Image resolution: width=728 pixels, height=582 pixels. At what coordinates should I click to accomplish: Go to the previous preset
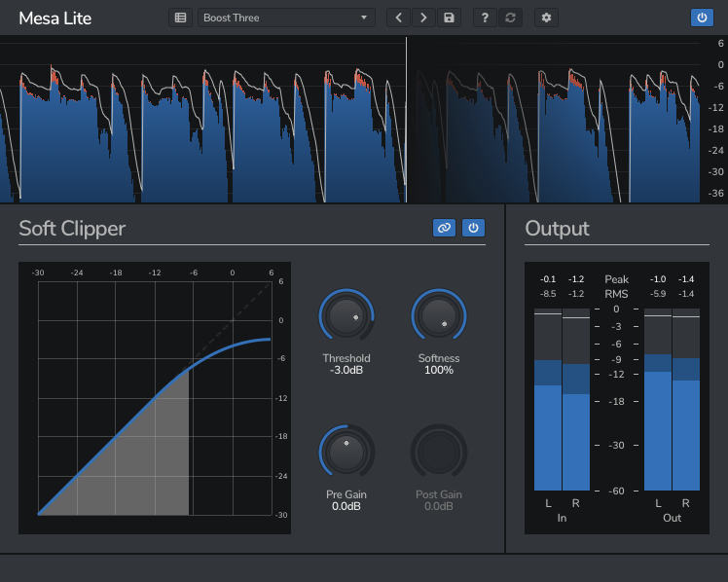[x=398, y=18]
